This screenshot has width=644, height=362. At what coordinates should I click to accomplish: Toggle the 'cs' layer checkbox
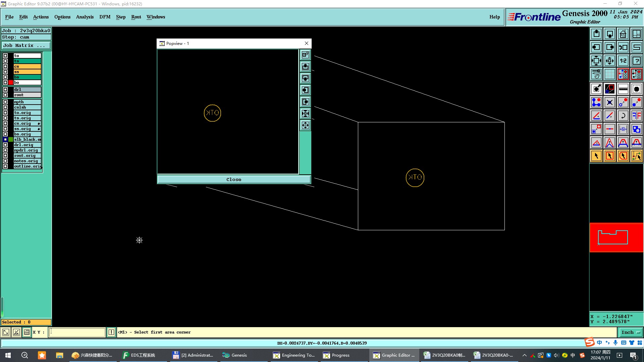(5, 66)
